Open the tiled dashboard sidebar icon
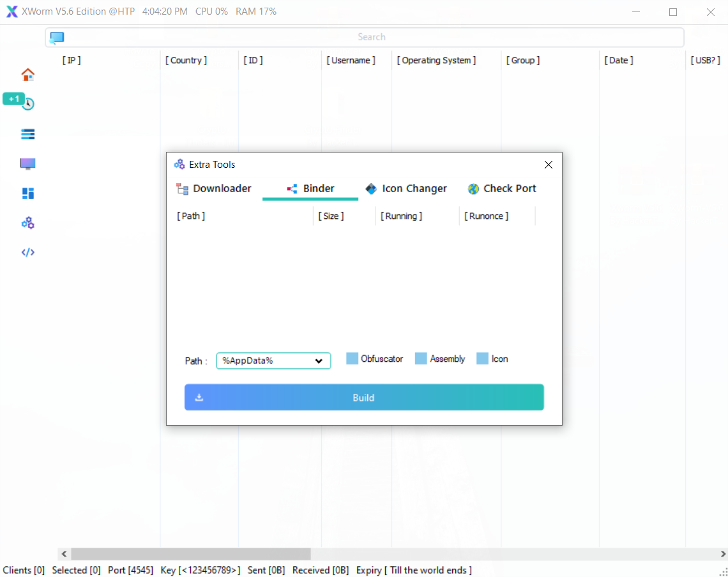Viewport: 728px width, 577px height. (27, 193)
